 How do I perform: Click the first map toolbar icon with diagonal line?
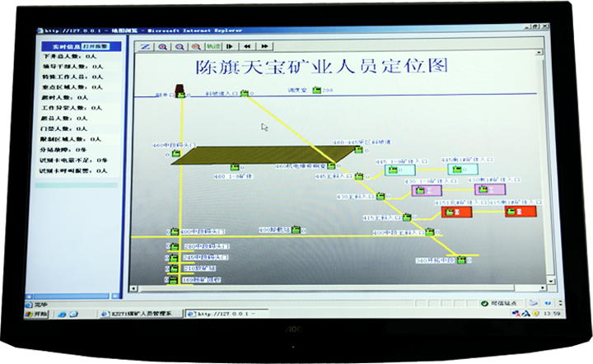[145, 47]
